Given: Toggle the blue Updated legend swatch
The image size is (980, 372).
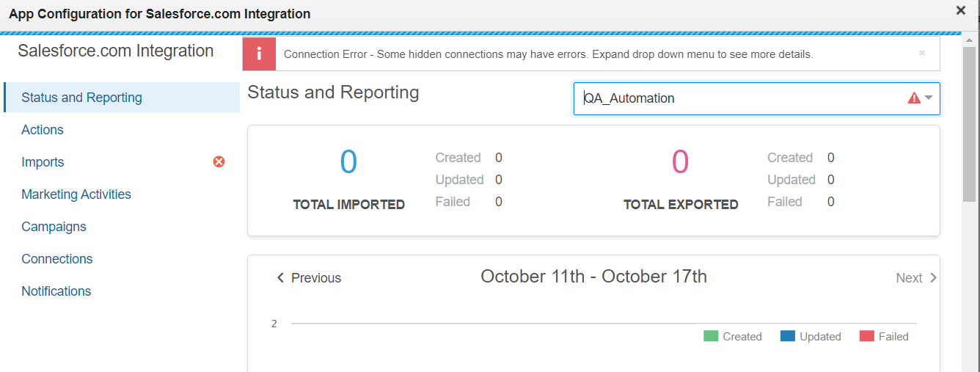Looking at the screenshot, I should [x=788, y=337].
